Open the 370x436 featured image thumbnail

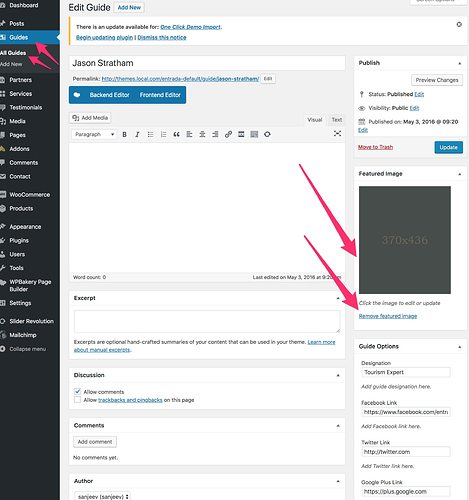[x=405, y=240]
